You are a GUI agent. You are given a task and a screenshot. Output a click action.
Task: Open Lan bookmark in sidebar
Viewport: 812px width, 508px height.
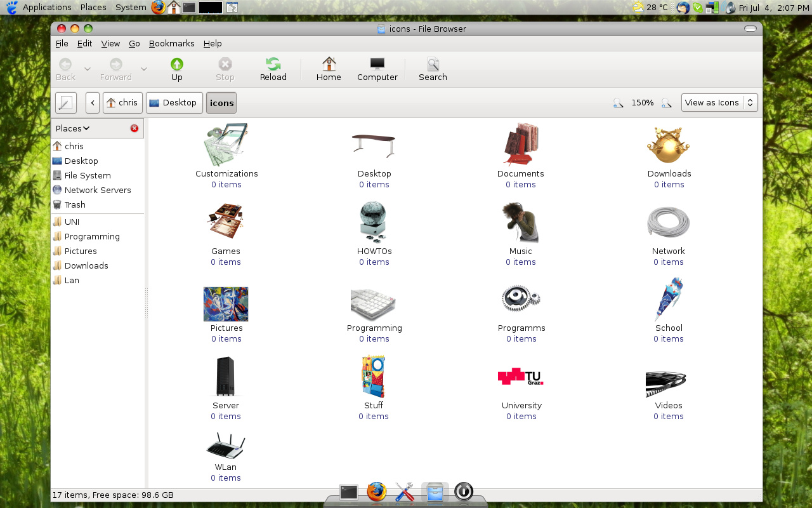point(98,280)
